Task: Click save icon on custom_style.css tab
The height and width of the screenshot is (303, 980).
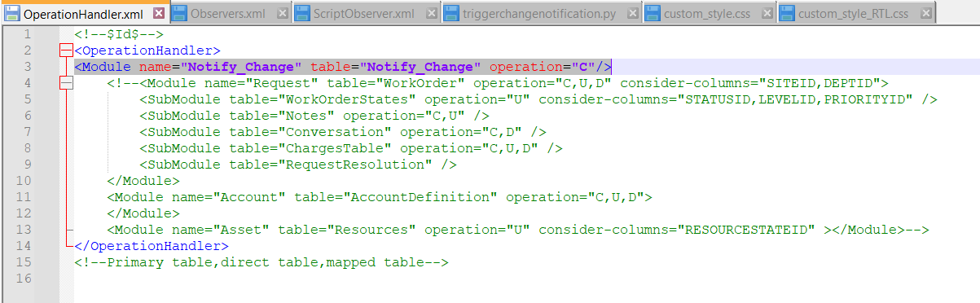Action: click(652, 13)
